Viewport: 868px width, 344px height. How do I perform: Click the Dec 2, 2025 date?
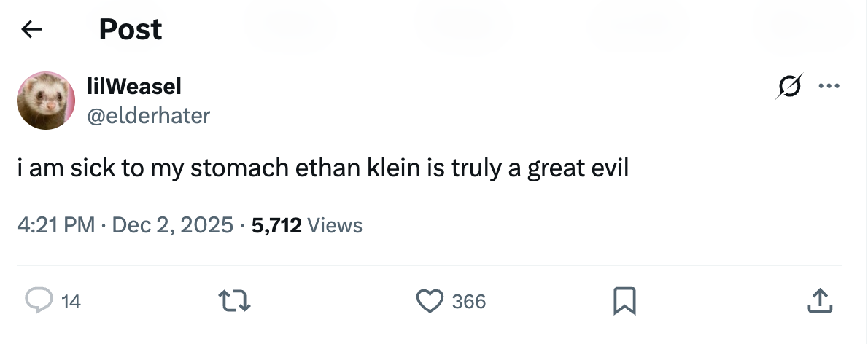tap(173, 225)
